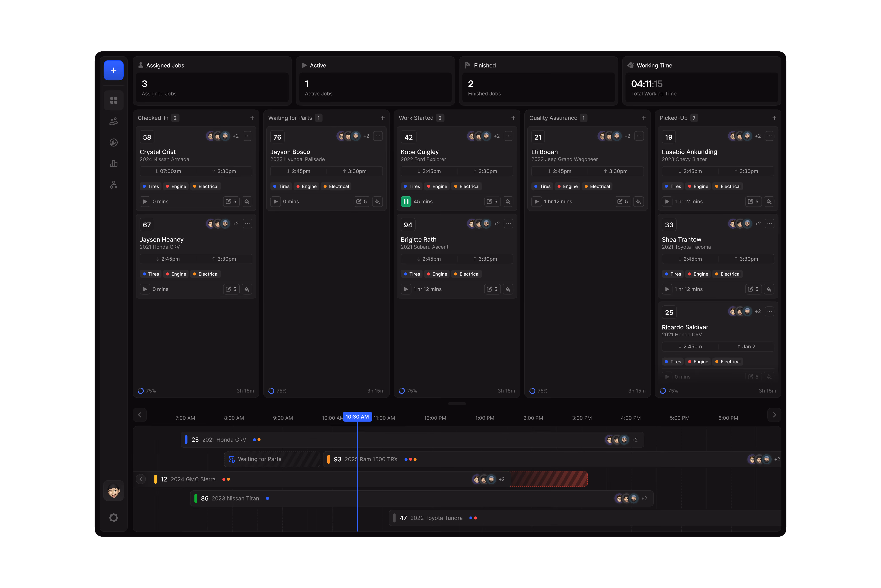Open notes on Crystel Crist card

click(231, 201)
